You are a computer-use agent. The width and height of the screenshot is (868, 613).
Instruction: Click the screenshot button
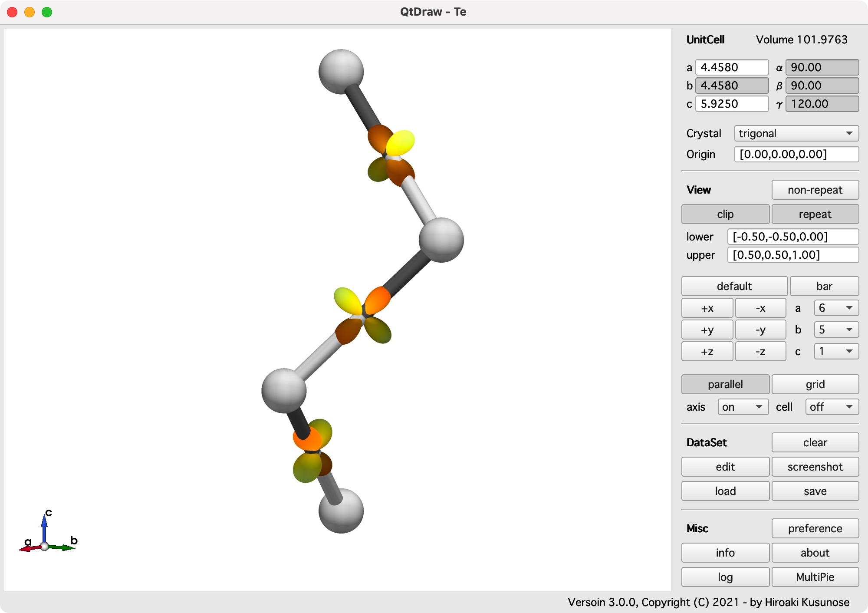[x=815, y=467]
